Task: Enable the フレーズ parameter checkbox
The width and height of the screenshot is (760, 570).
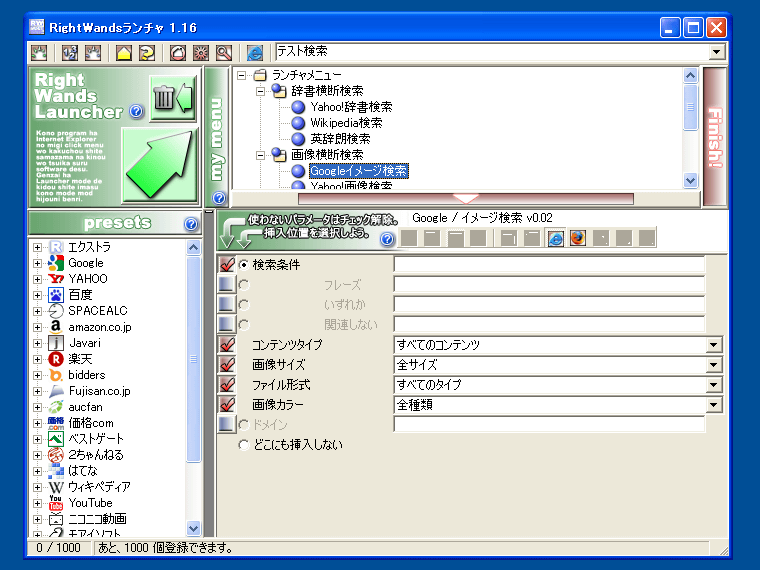Action: (226, 285)
